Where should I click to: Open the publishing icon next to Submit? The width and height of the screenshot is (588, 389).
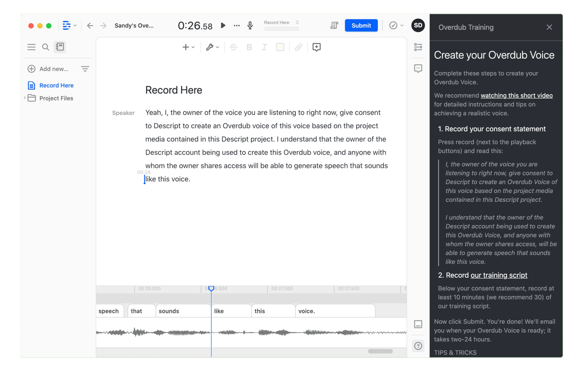point(334,25)
